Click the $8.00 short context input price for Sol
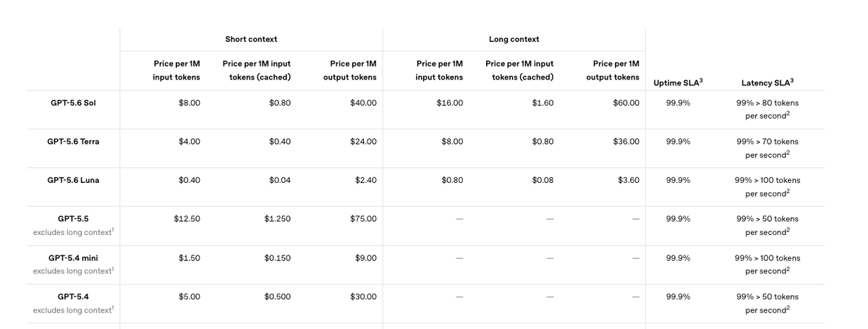Viewport: 868px width, 329px height. [190, 103]
